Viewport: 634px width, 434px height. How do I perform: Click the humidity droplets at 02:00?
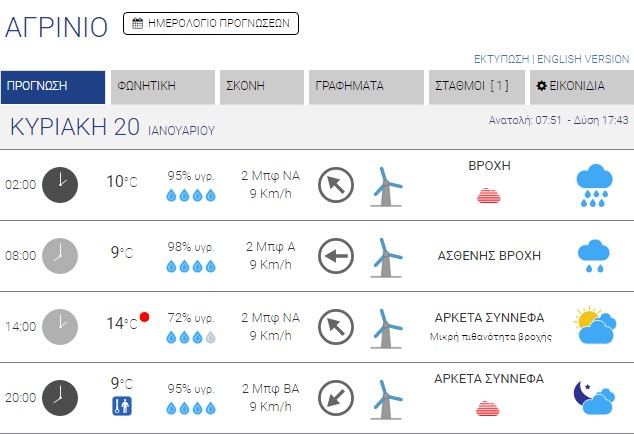(x=191, y=196)
